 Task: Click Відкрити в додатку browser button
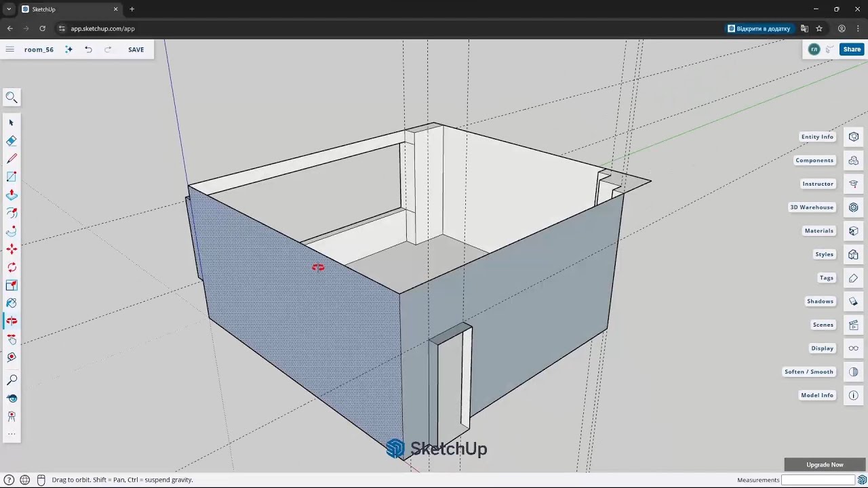pos(759,28)
